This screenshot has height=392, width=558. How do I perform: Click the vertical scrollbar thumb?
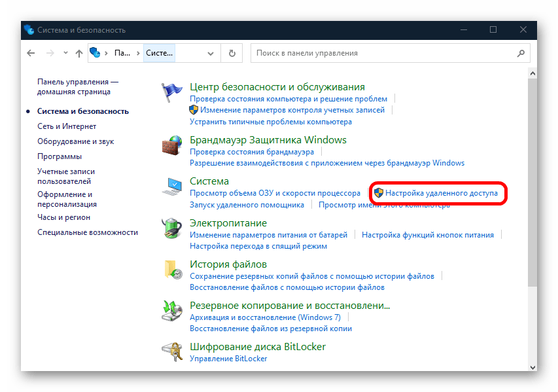coord(532,183)
